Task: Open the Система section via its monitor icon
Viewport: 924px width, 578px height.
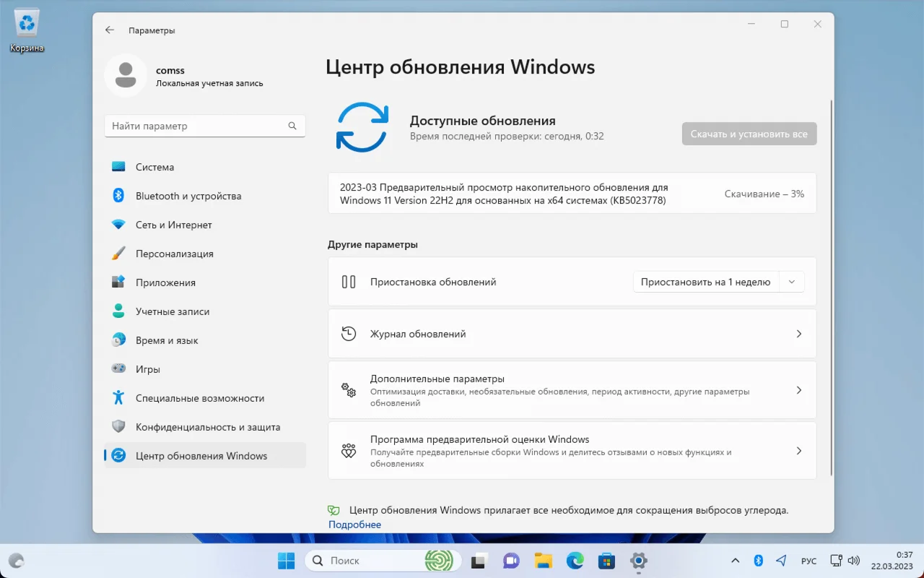Action: coord(118,167)
